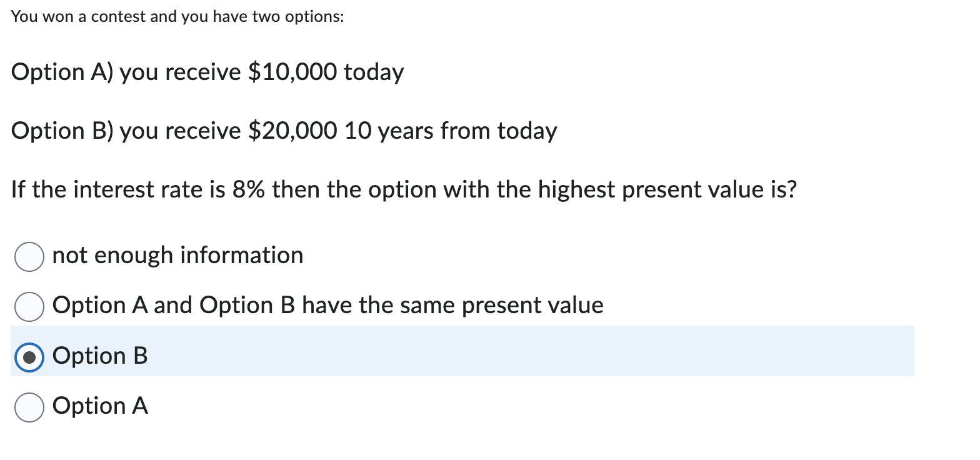Viewport: 980px width, 460px height.
Task: Click the 'Option A) you receive $10,000 today' text
Action: coord(207,72)
